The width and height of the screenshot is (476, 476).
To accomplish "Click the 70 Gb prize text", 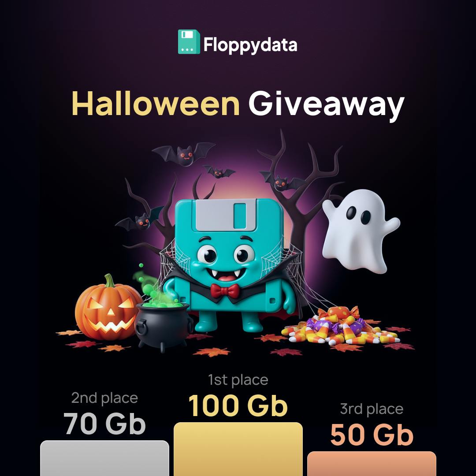I will point(104,424).
